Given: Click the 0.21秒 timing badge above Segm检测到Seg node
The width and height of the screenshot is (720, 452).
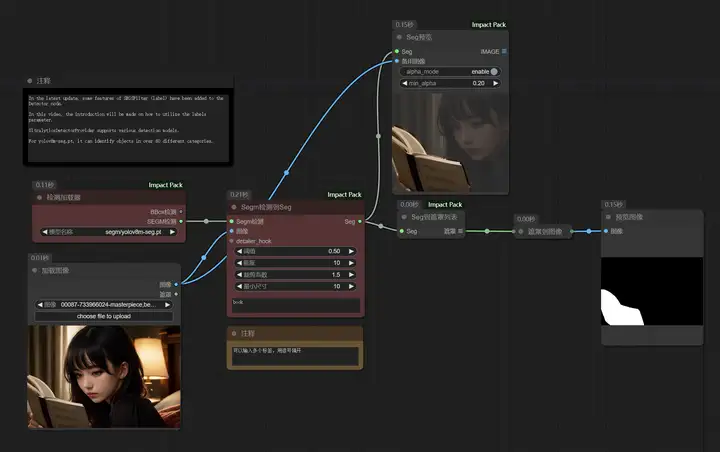Looking at the screenshot, I should tap(238, 195).
